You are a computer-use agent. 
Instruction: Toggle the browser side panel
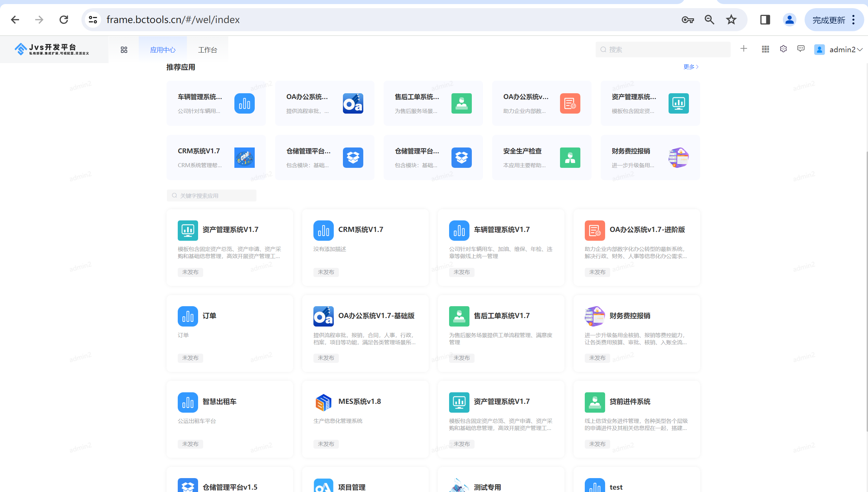pyautogui.click(x=765, y=20)
